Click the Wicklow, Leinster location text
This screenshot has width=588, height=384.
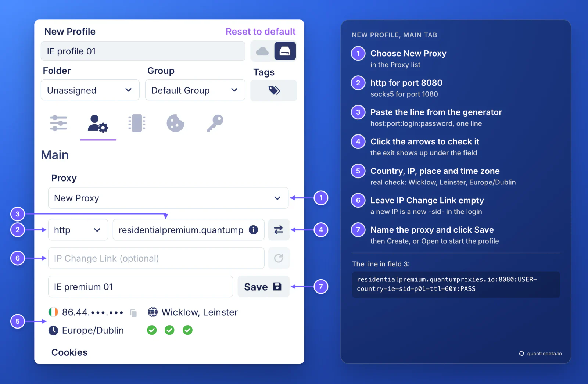(200, 312)
